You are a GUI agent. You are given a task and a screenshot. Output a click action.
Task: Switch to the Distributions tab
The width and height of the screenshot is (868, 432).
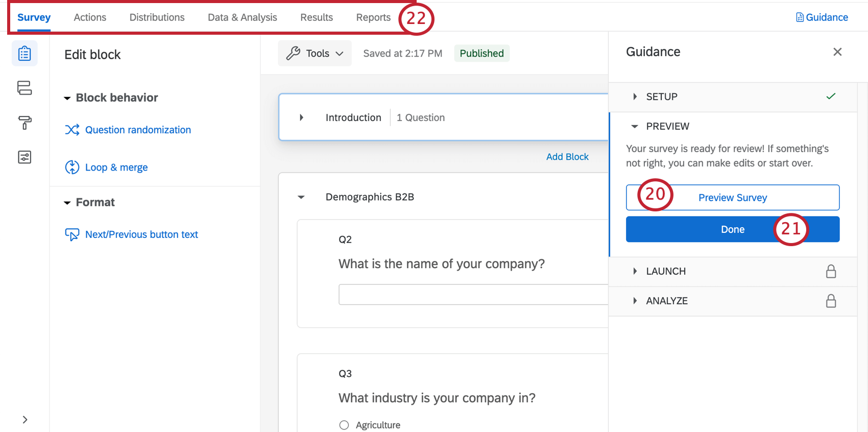(x=157, y=17)
